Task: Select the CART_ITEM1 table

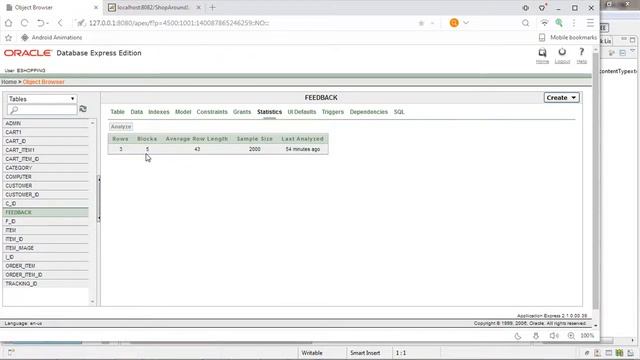Action: (46, 150)
